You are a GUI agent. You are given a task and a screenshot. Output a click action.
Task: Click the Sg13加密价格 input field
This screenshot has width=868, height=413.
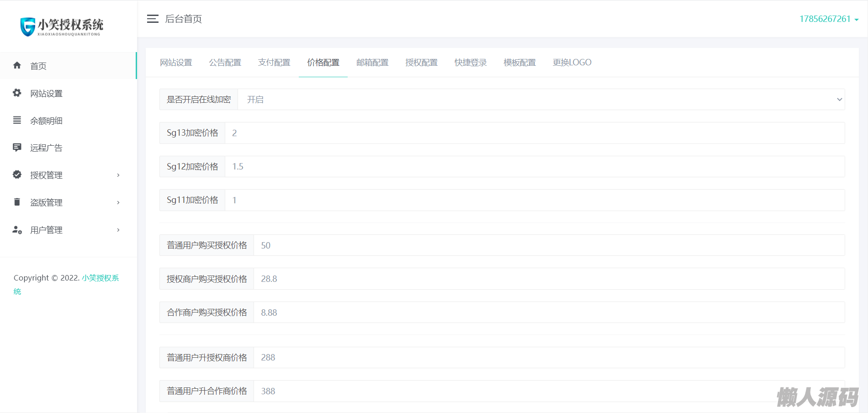[535, 133]
